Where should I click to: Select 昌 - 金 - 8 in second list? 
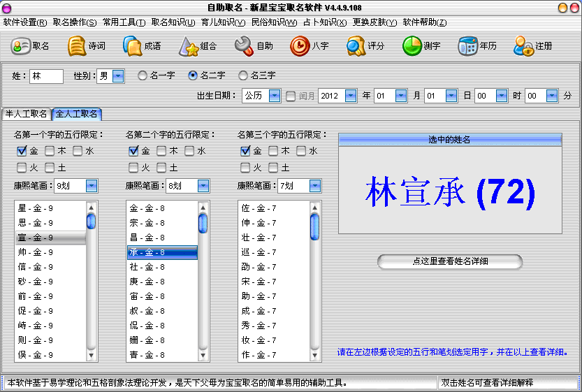tap(162, 238)
